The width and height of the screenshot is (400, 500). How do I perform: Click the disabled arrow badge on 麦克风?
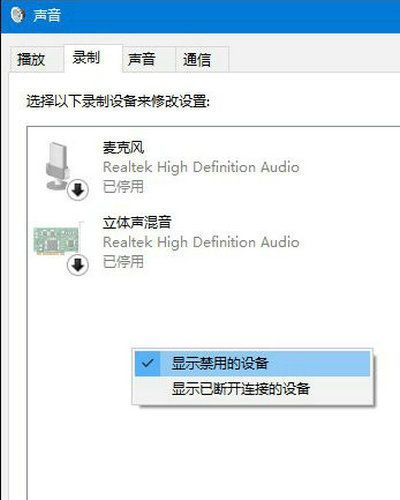click(77, 190)
